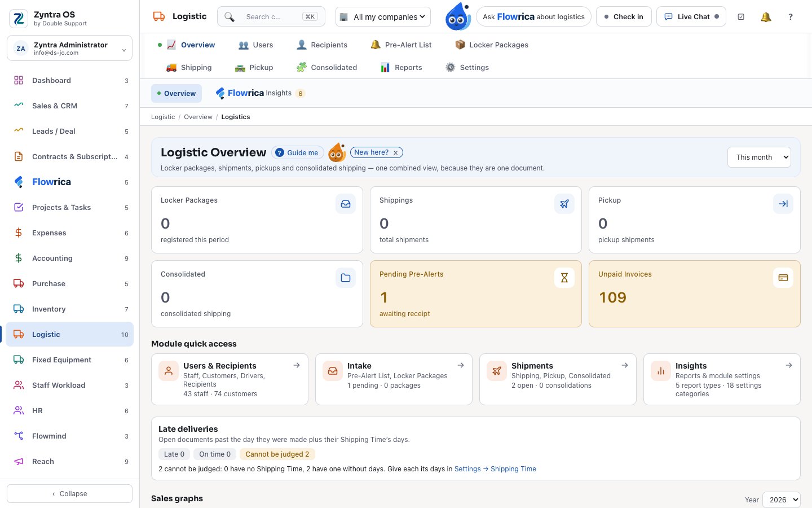Viewport: 812px width, 508px height.
Task: Open the Shipping tab
Action: [x=189, y=67]
